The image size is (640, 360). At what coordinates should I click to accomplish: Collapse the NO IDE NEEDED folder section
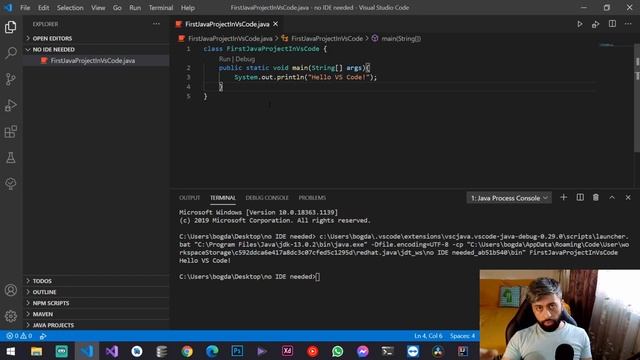tap(96, 49)
